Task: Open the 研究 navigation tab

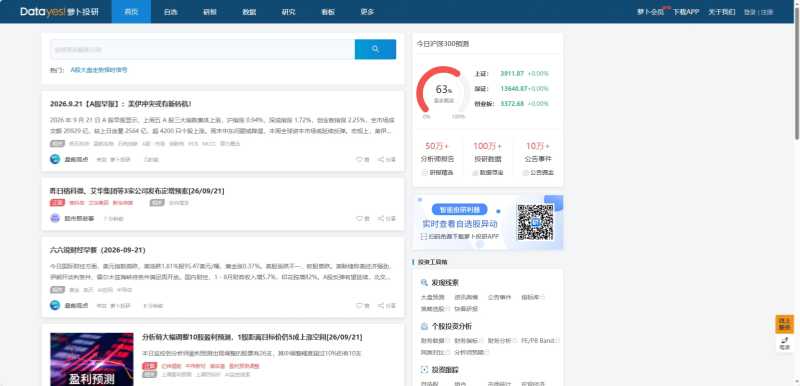Action: pos(288,12)
